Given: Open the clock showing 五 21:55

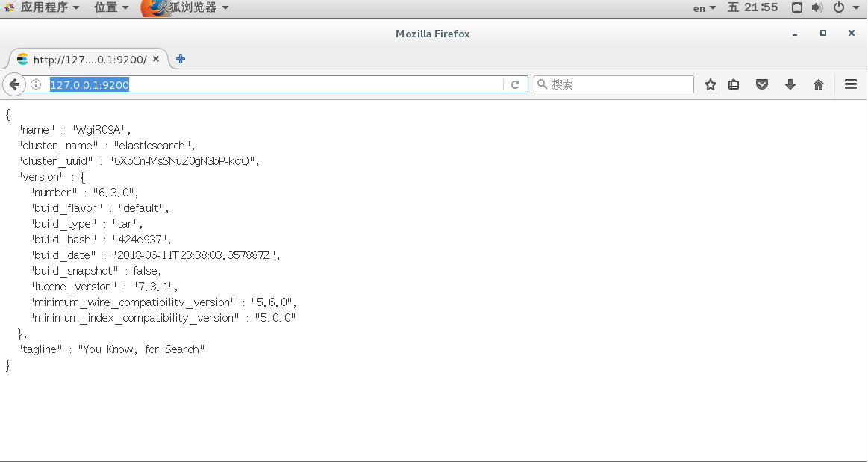Looking at the screenshot, I should pyautogui.click(x=752, y=7).
